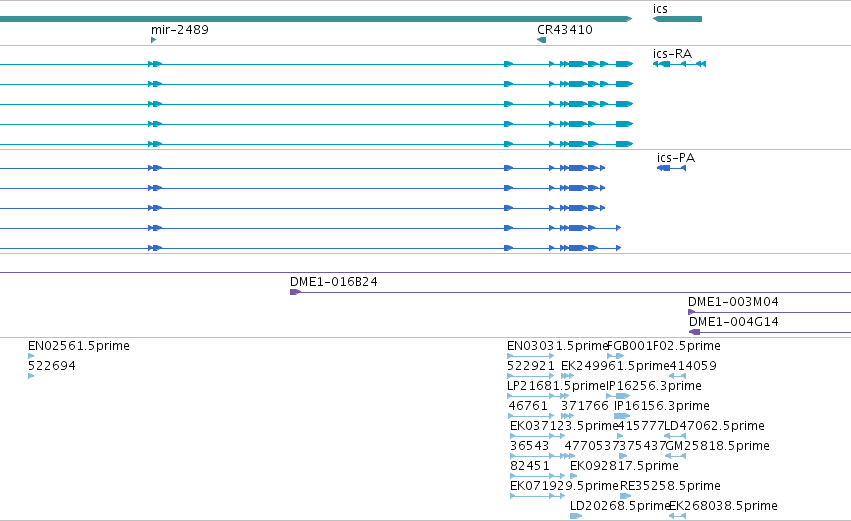Click the 82451 label
Screen dimensions: 851x521
click(x=530, y=466)
